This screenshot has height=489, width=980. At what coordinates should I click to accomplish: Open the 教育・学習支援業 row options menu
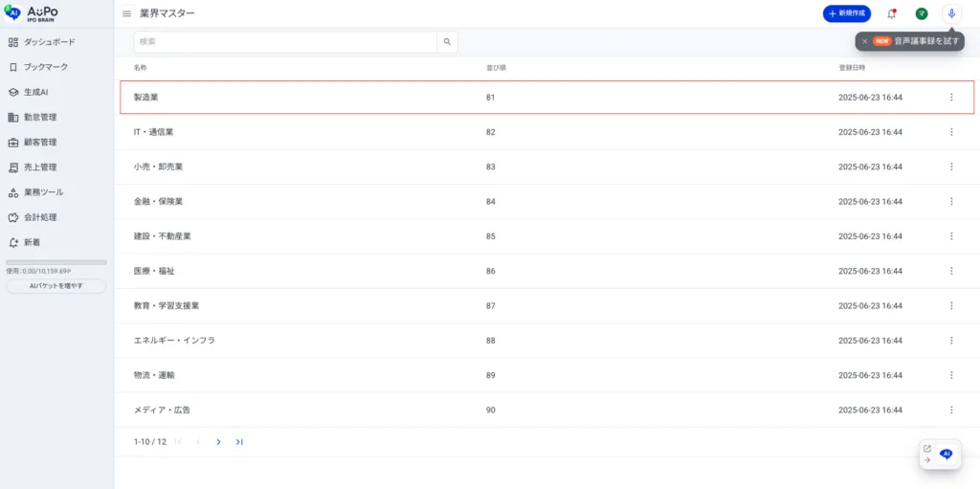pos(951,306)
